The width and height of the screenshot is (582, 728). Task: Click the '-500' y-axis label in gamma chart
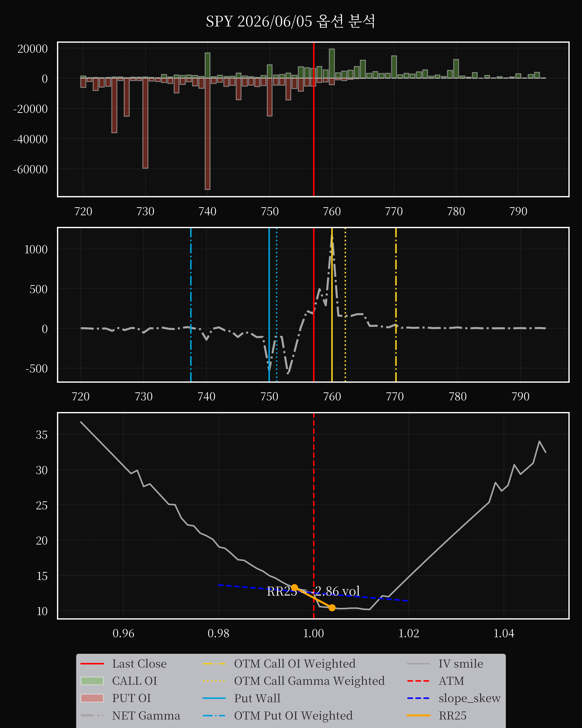pos(36,369)
